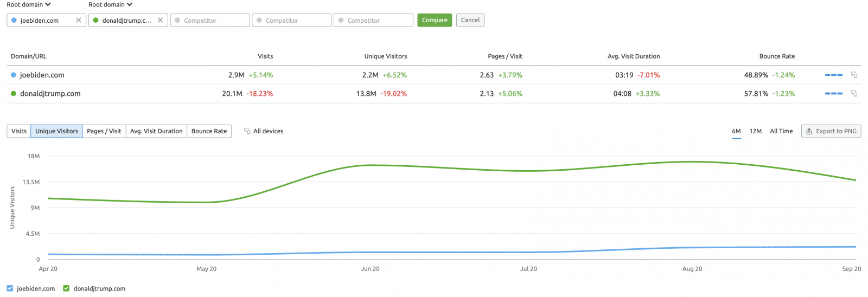Click the 13.5M y-axis label
Screen dimensions: 868x297
31,182
